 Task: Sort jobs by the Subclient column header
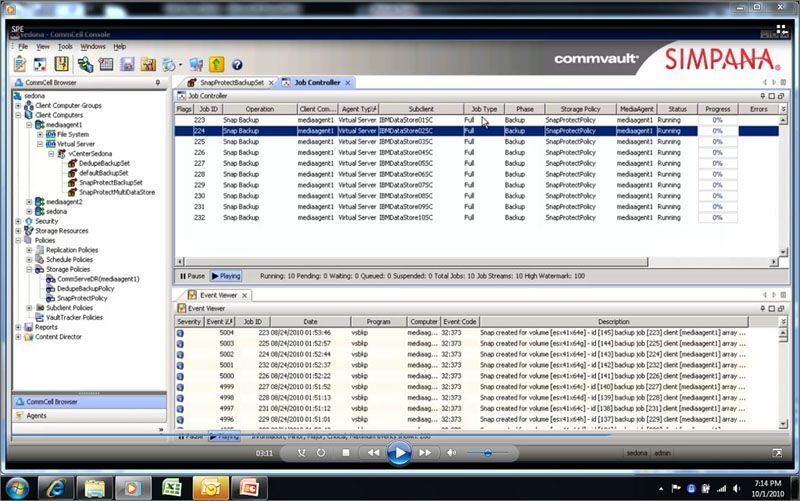[421, 109]
